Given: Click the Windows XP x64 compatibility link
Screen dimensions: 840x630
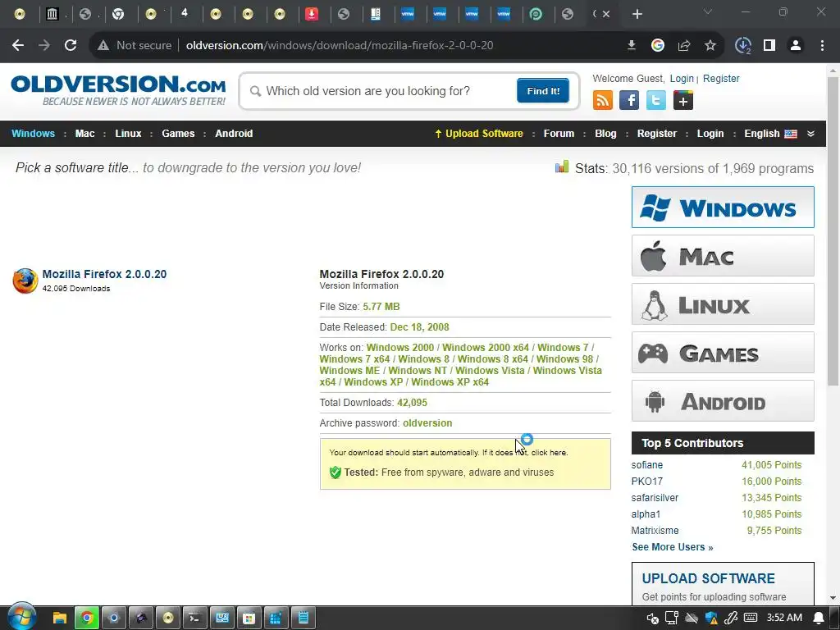Looking at the screenshot, I should pos(450,382).
